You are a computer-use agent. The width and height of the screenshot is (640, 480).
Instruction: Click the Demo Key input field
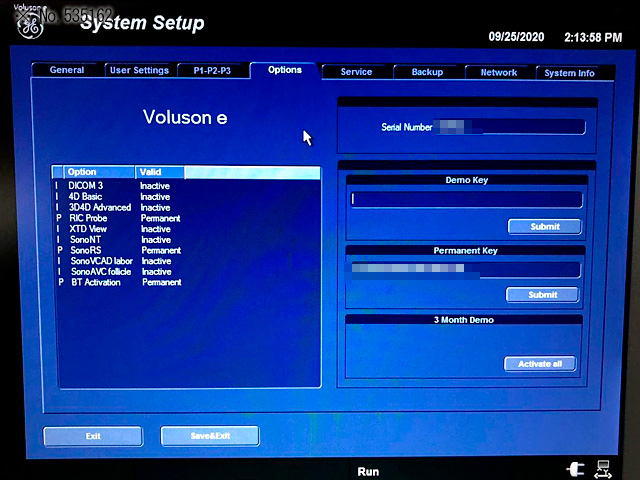467,200
